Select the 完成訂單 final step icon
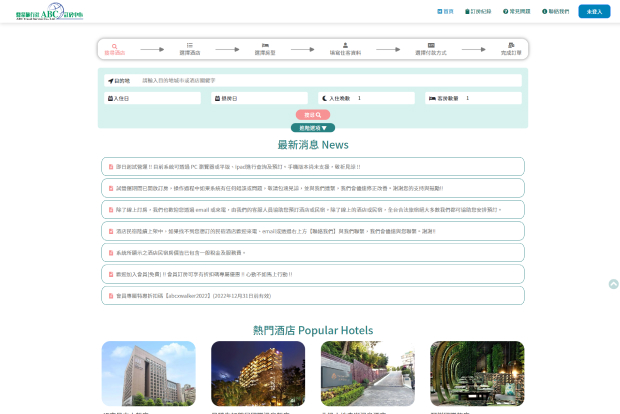Screen dimensions: 620x414 click(x=511, y=49)
